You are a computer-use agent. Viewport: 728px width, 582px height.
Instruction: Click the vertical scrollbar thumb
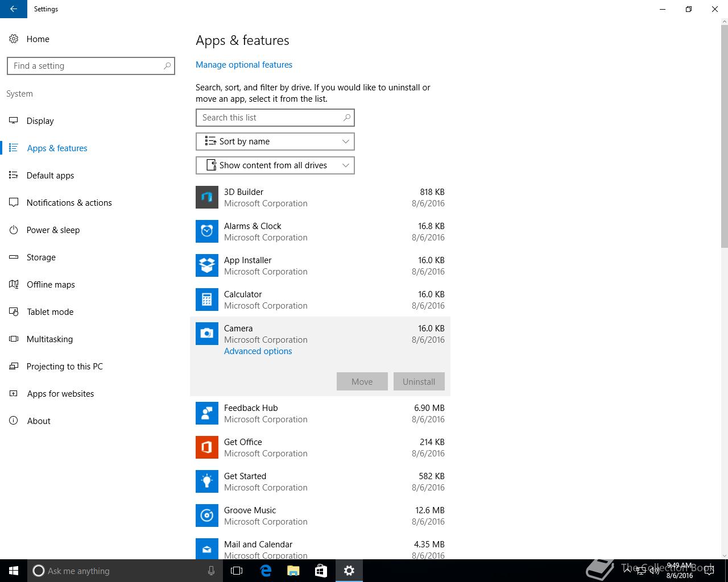(724, 136)
